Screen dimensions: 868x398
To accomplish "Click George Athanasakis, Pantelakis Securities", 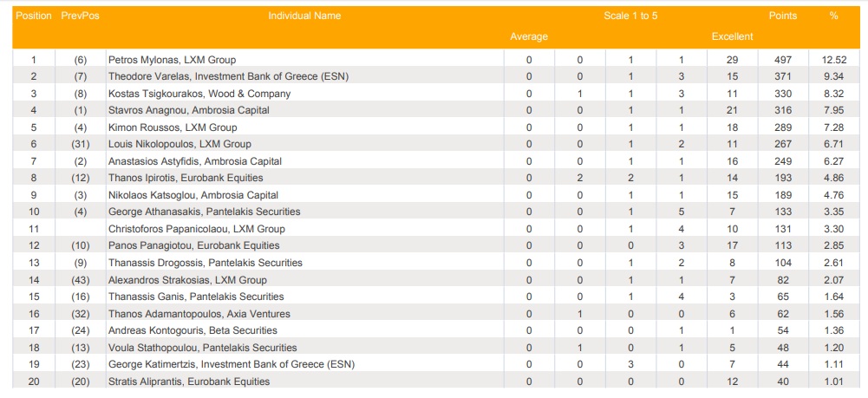I will click(x=204, y=212).
